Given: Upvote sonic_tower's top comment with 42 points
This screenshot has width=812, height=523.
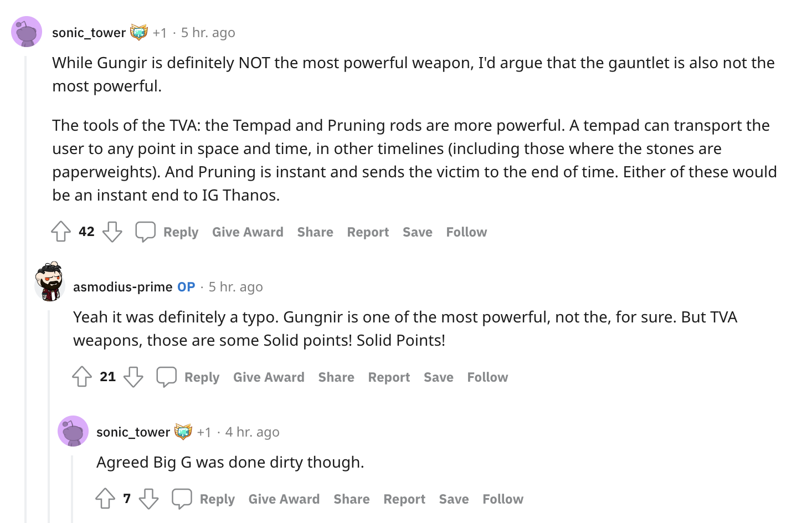Looking at the screenshot, I should click(x=61, y=232).
